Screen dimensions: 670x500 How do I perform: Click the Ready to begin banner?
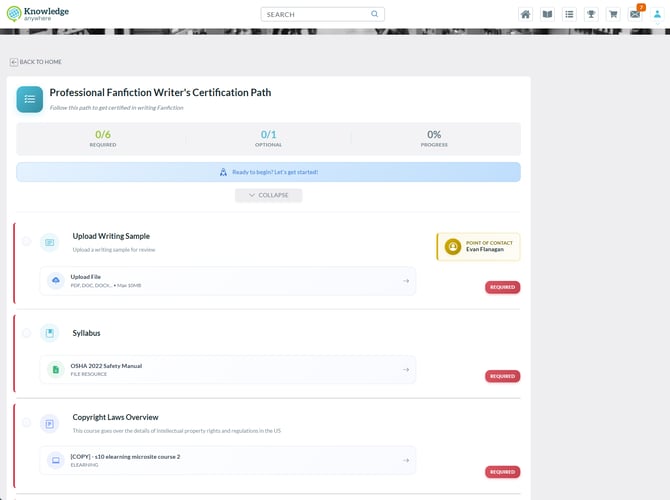(268, 172)
